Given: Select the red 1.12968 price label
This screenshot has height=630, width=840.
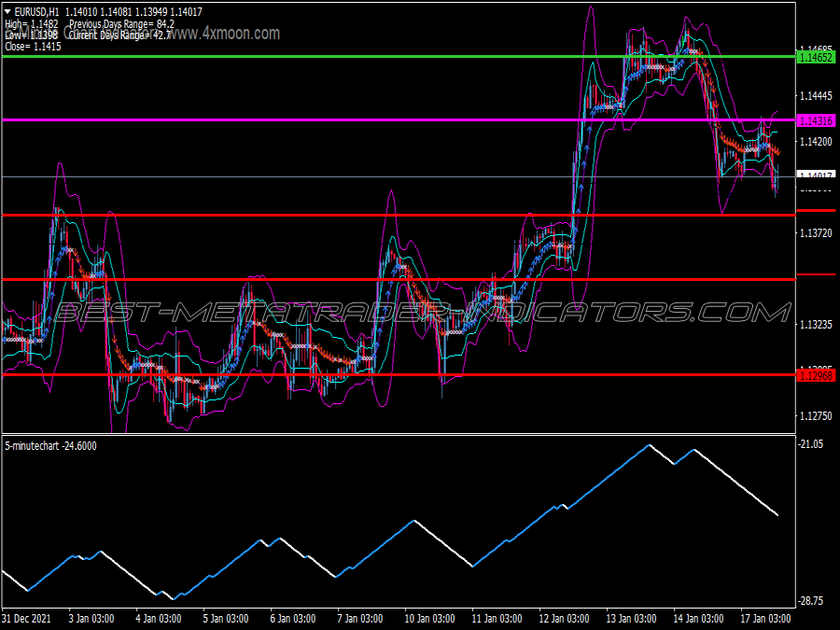Looking at the screenshot, I should (816, 375).
